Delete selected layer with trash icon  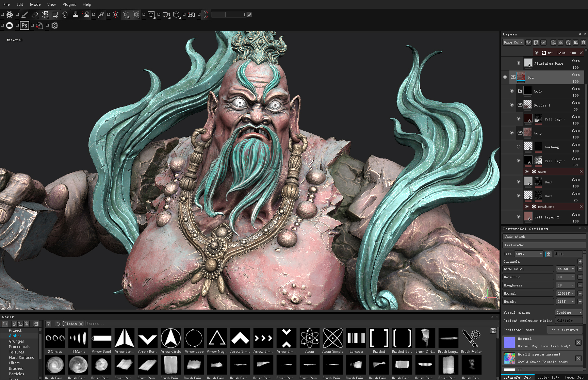[x=583, y=43]
